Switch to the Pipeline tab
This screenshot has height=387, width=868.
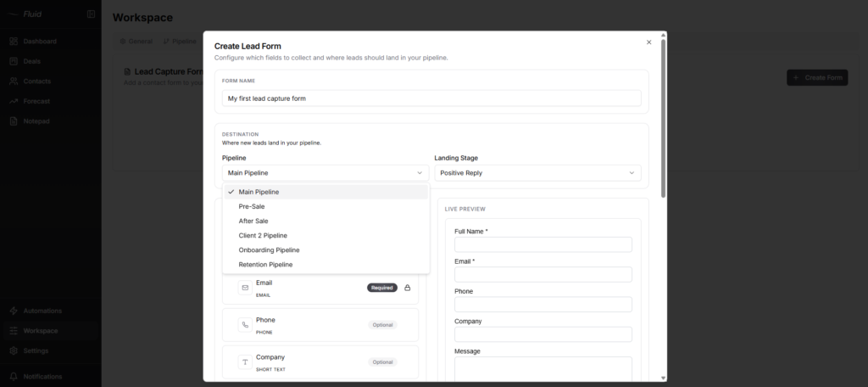click(180, 42)
